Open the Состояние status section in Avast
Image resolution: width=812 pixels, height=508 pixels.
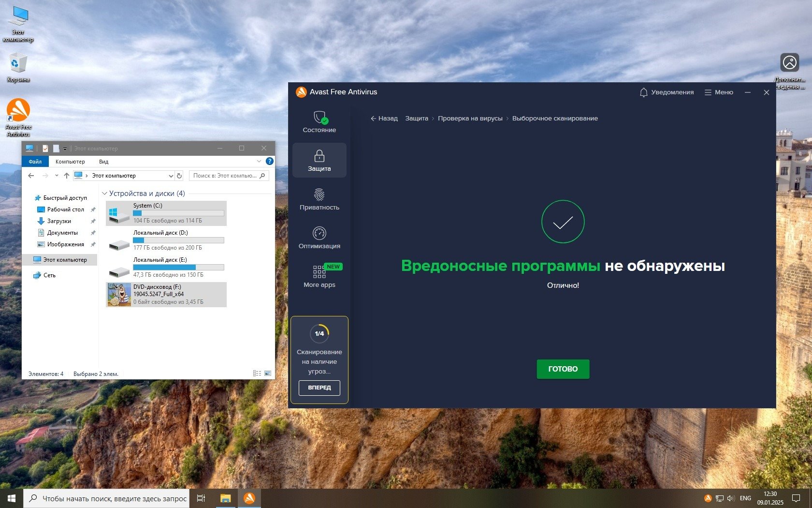pos(319,122)
